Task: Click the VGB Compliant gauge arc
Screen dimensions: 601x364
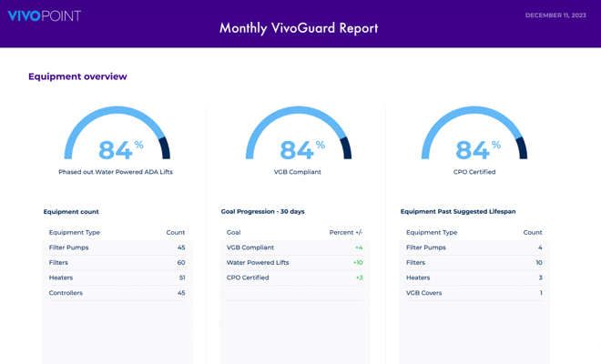Action: tap(298, 133)
